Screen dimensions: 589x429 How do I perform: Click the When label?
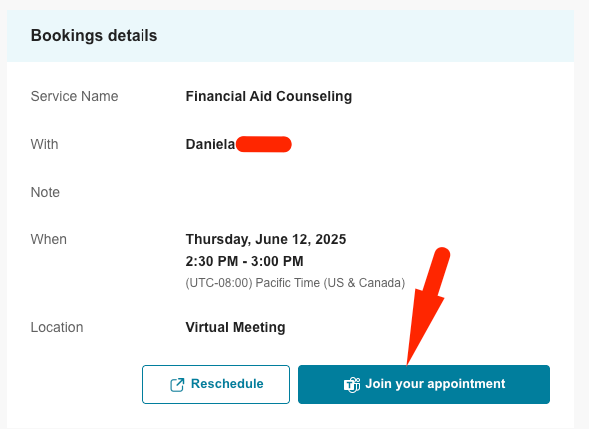(49, 239)
